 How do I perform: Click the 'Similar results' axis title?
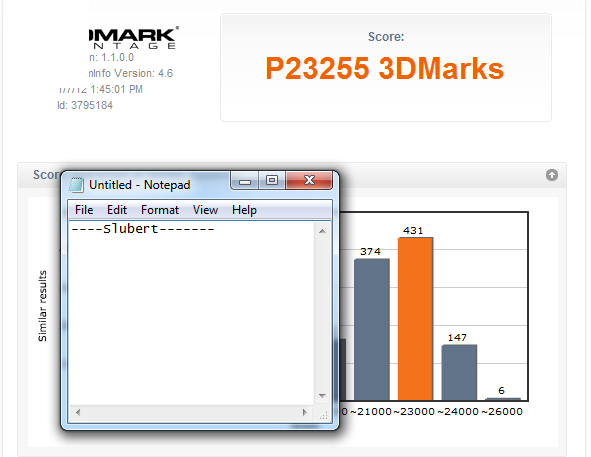click(x=42, y=306)
